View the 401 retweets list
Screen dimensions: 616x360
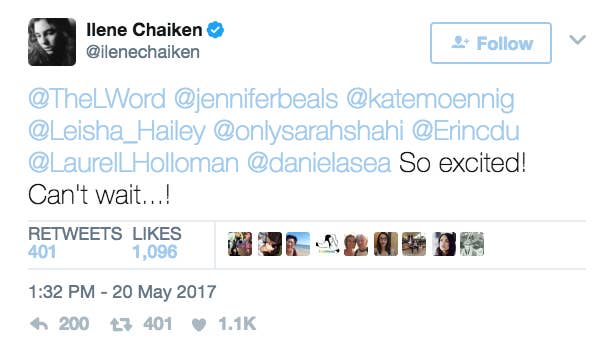coord(75,243)
